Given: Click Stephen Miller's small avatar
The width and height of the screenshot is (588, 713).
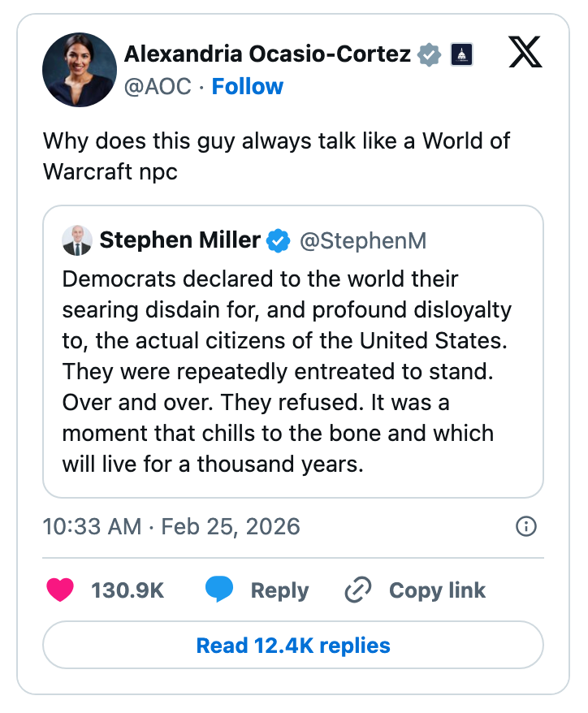Looking at the screenshot, I should [x=77, y=240].
